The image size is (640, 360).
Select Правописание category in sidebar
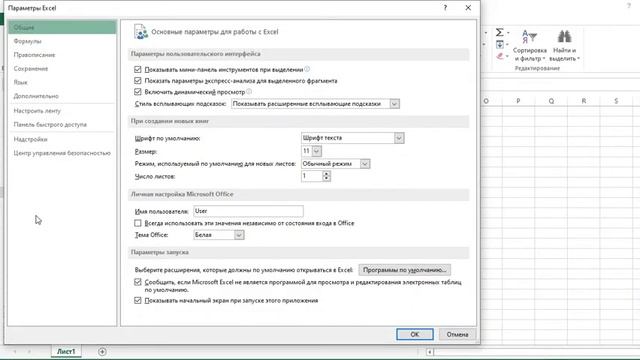point(62,55)
